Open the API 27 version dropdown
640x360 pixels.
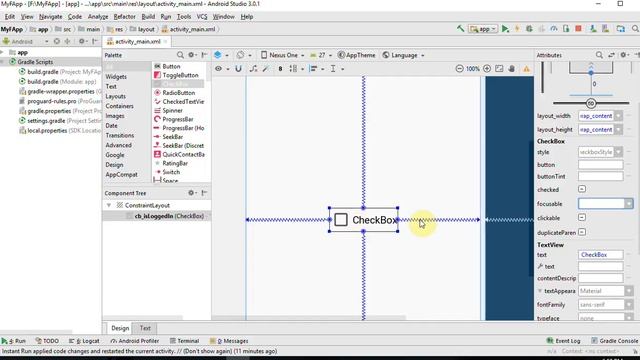click(321, 55)
